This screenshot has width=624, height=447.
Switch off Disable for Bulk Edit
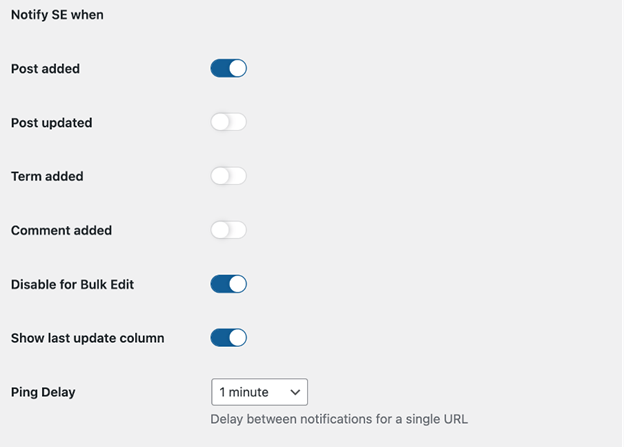(x=228, y=284)
